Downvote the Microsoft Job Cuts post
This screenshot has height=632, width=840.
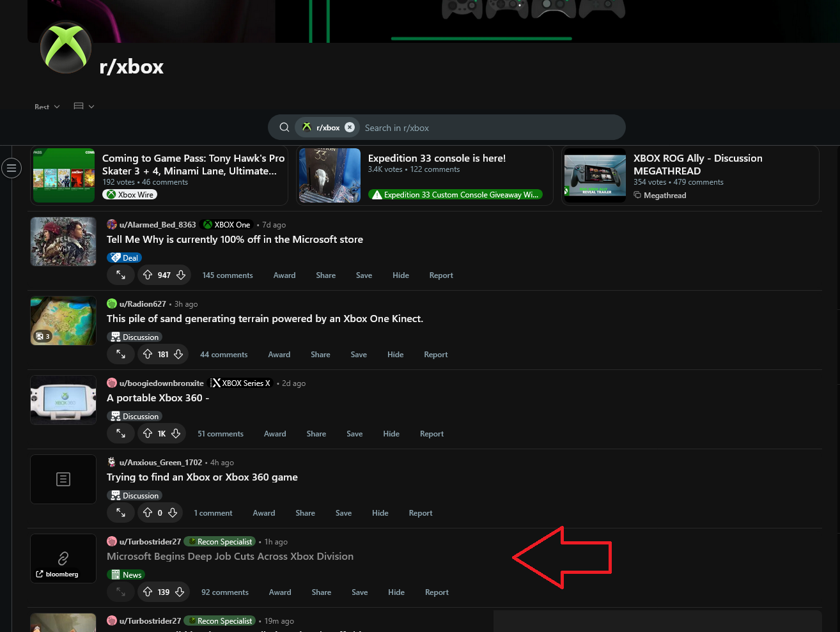(x=180, y=592)
